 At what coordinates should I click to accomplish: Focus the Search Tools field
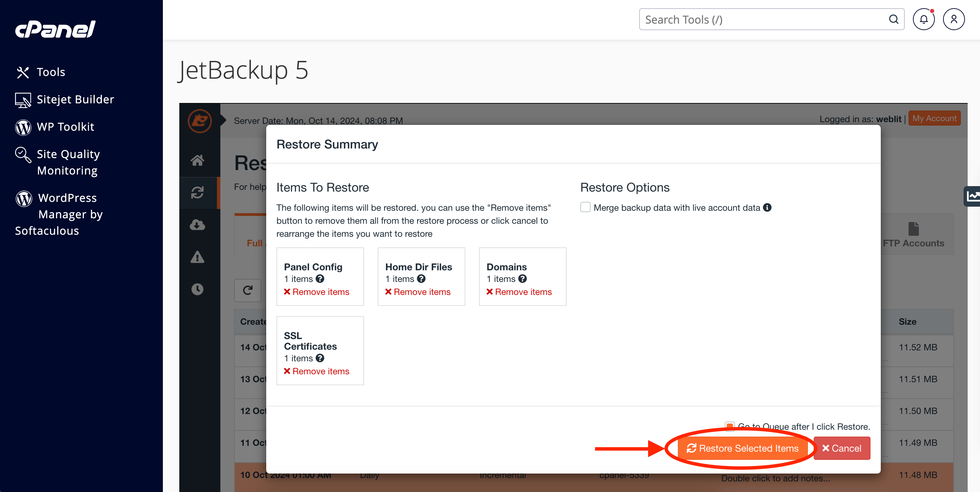pyautogui.click(x=772, y=20)
